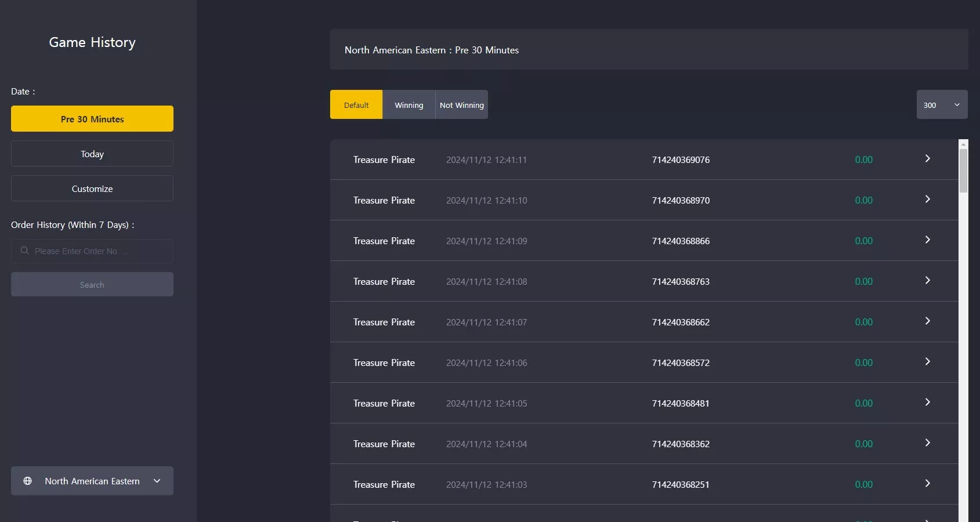The image size is (980, 522).
Task: Click magnifier icon in order search field
Action: (24, 251)
